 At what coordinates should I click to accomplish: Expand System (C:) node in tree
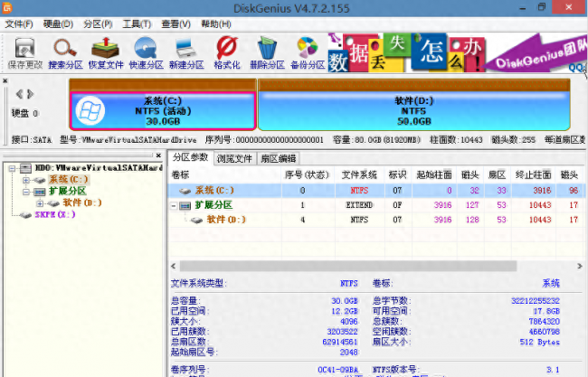[25, 180]
